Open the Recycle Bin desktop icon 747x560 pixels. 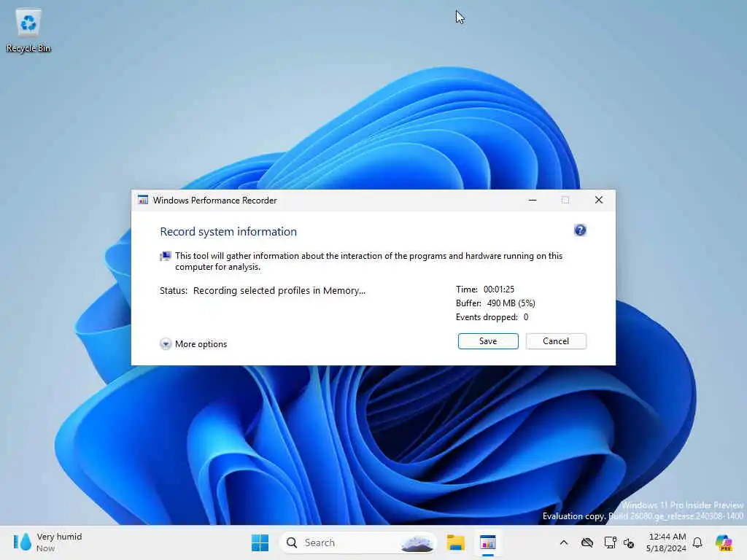tap(28, 31)
